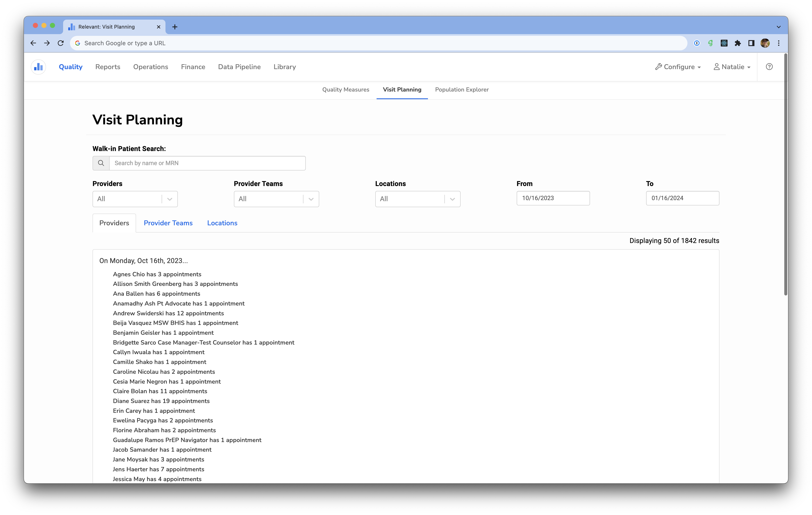This screenshot has height=515, width=812.
Task: Open the help question mark icon
Action: tap(769, 67)
